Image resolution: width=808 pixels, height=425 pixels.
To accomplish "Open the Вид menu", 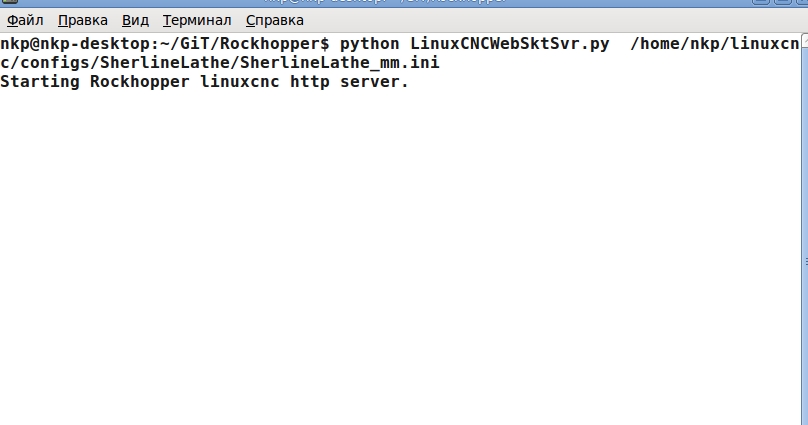I will (x=135, y=20).
